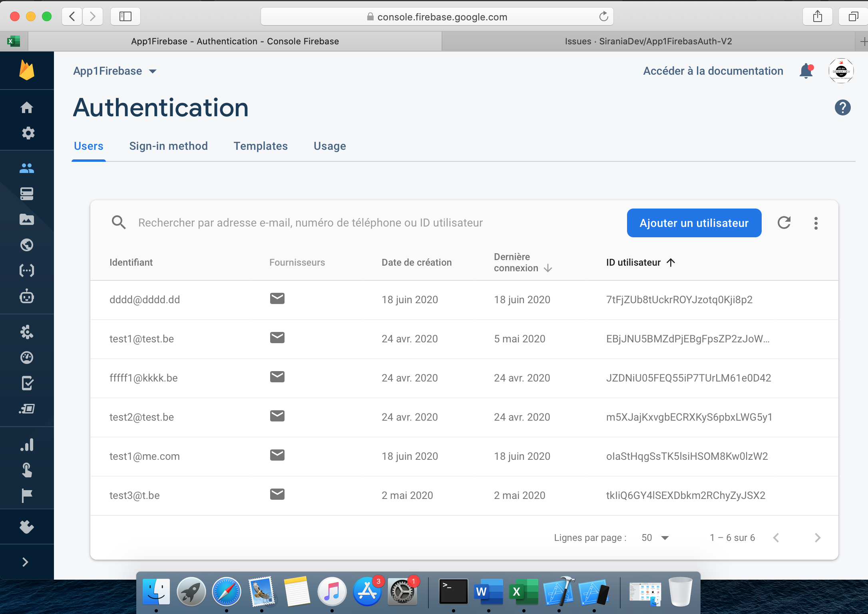868x614 pixels.
Task: Open the rows per page dropdown showing 50
Action: [x=655, y=538]
